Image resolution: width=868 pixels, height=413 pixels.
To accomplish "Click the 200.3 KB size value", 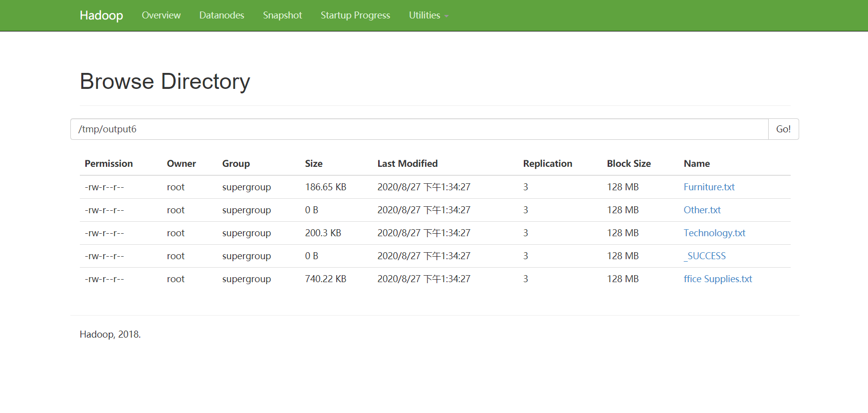I will tap(323, 233).
